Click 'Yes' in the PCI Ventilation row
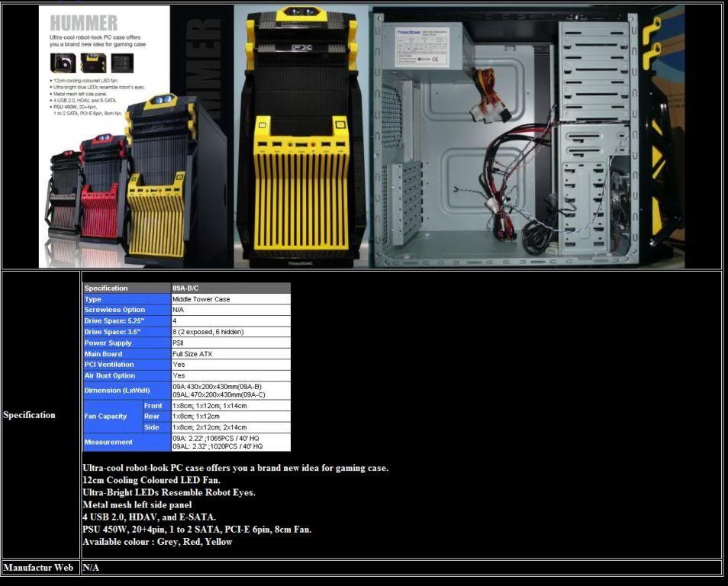This screenshot has width=728, height=586. [x=179, y=365]
